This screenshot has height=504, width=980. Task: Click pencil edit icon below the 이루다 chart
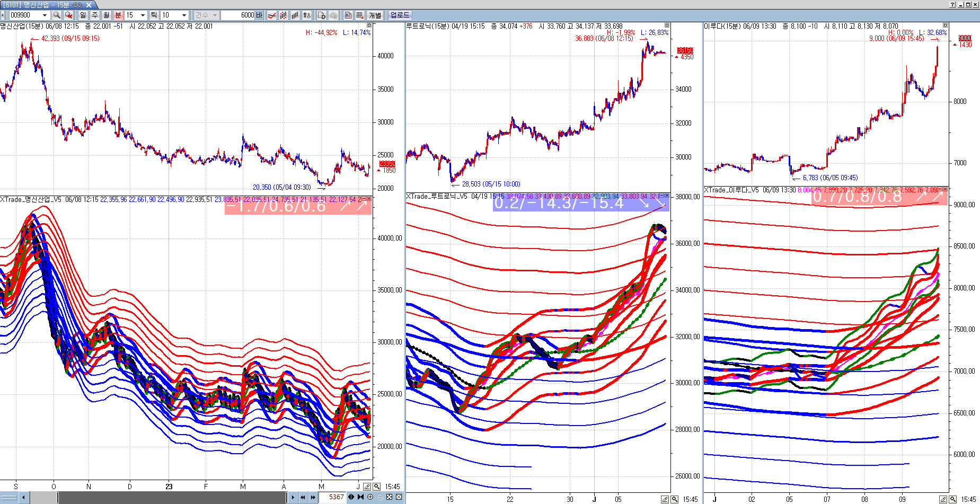[943, 499]
